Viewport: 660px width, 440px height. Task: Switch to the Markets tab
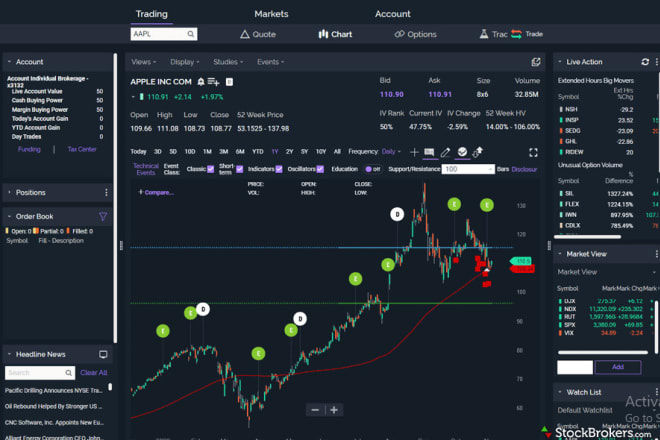271,14
